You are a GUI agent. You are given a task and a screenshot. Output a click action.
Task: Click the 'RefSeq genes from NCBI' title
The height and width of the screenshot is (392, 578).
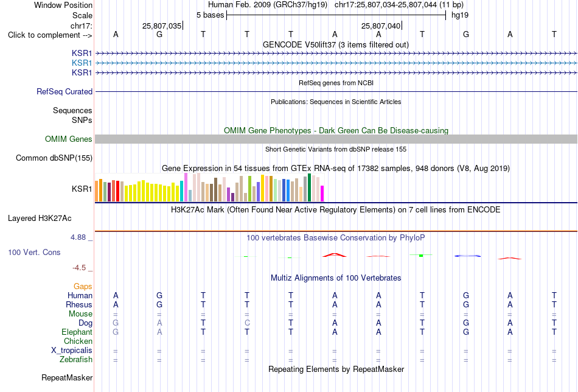(x=336, y=83)
